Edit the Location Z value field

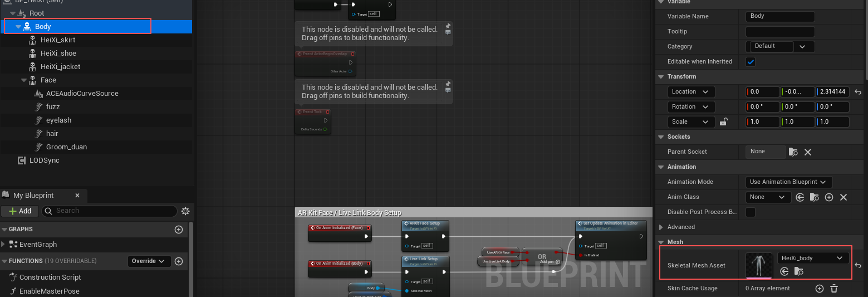(x=832, y=92)
